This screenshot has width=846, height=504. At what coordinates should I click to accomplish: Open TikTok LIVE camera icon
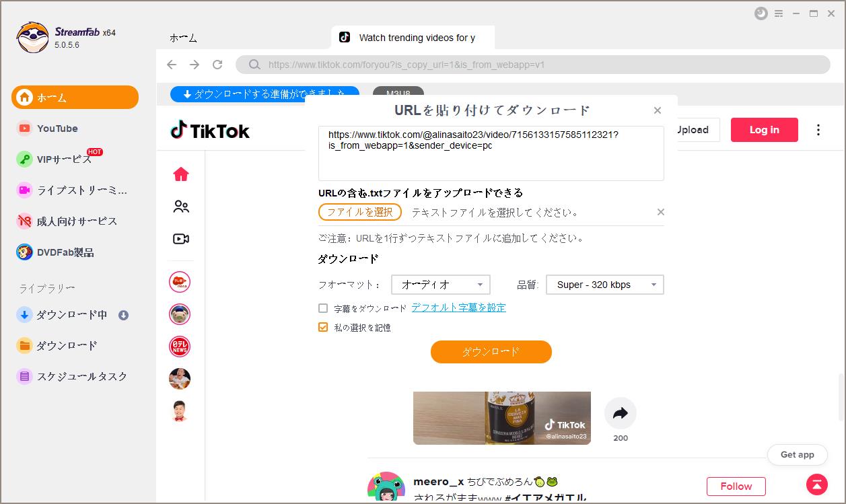[181, 239]
